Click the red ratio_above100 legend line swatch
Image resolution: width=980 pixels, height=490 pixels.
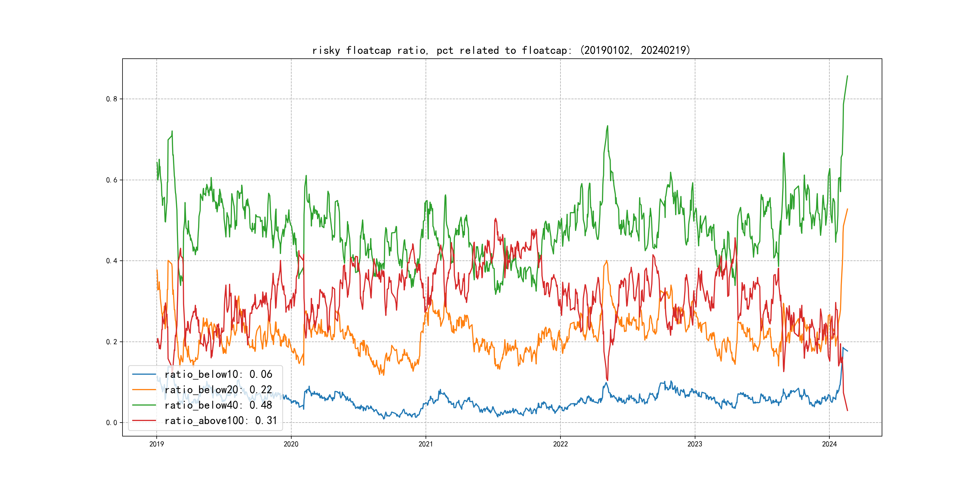click(x=144, y=421)
